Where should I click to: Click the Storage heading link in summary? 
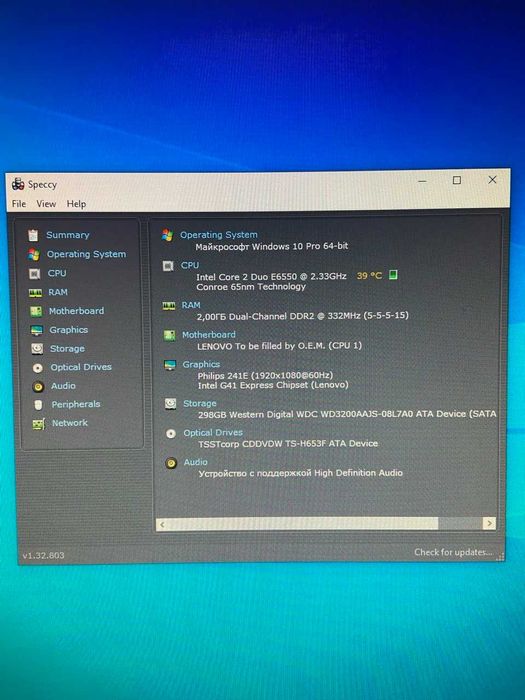pyautogui.click(x=200, y=404)
